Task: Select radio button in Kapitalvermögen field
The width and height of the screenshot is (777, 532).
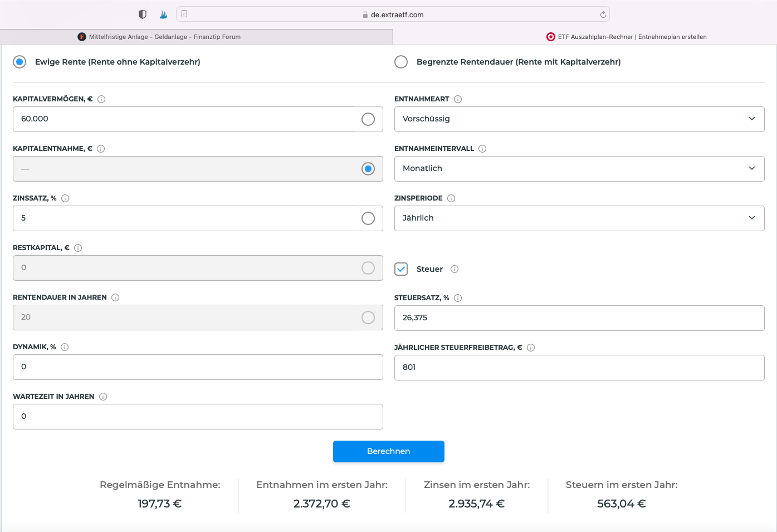Action: click(368, 119)
